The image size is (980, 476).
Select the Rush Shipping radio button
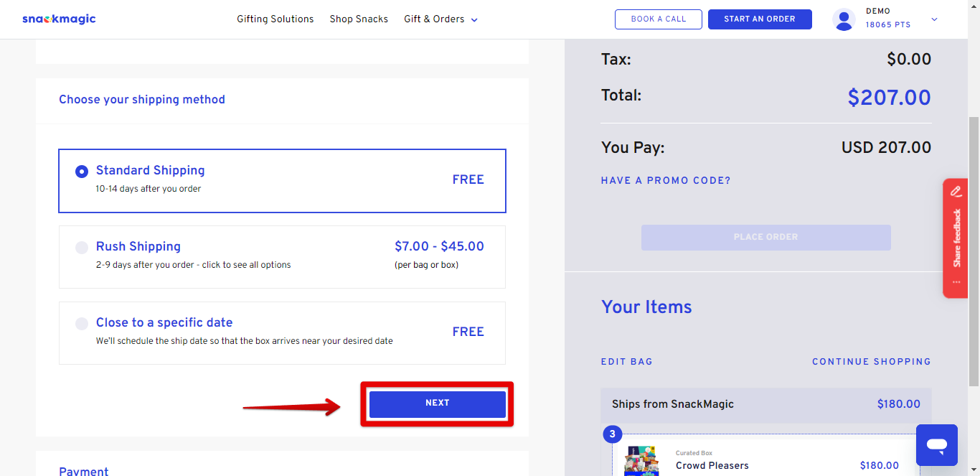[x=82, y=248]
